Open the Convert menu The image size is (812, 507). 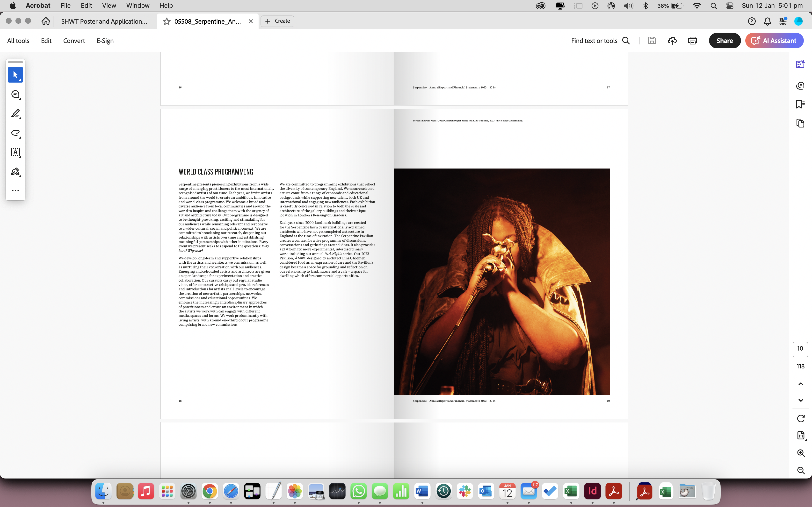pos(74,41)
